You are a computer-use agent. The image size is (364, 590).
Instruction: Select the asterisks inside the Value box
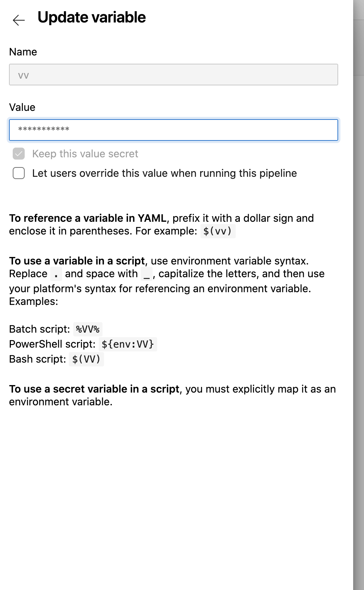coord(43,130)
